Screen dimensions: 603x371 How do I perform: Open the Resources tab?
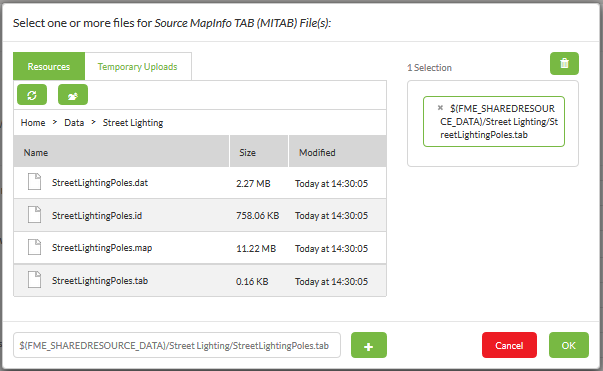coord(49,67)
